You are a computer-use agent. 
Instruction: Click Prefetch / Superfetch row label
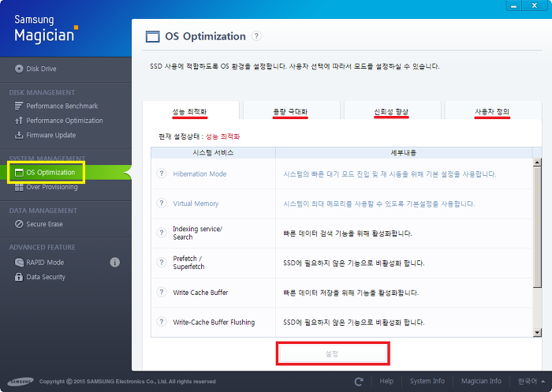pyautogui.click(x=188, y=263)
